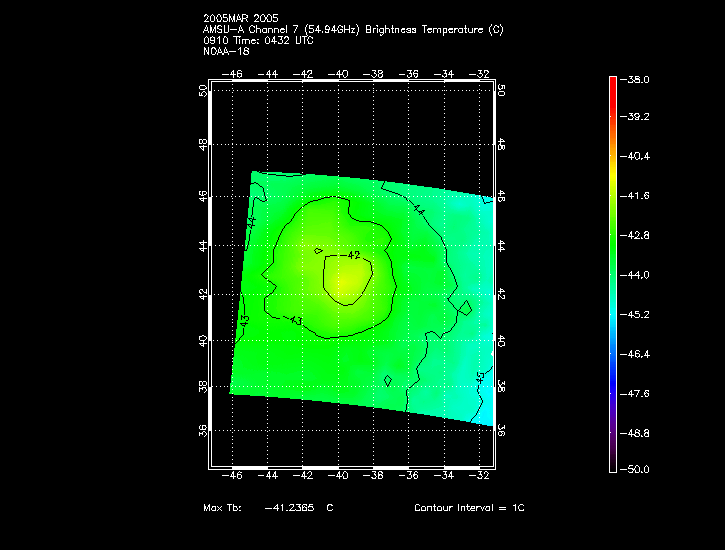Click the -50.0 label at the color bar bottom
The width and height of the screenshot is (725, 550).
tap(638, 469)
